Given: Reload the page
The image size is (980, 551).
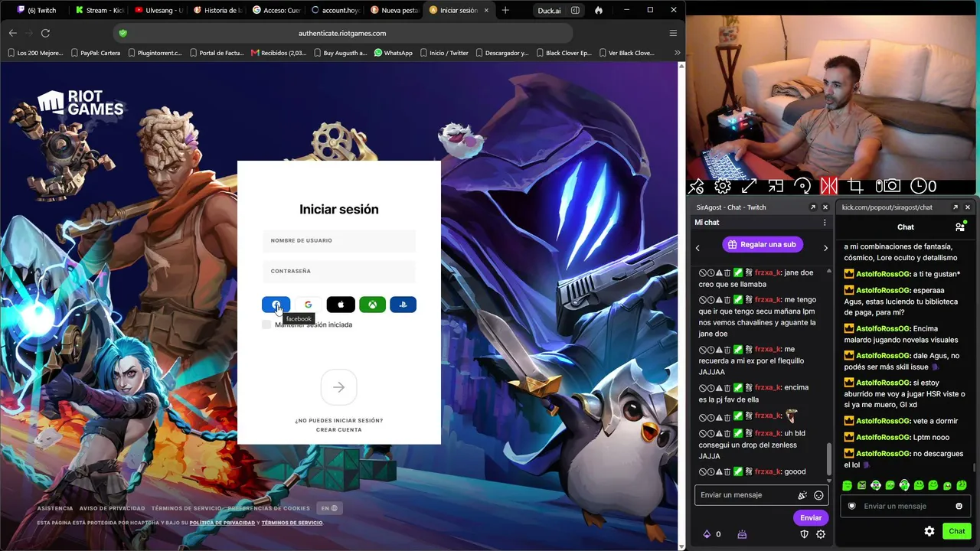Looking at the screenshot, I should click(46, 33).
